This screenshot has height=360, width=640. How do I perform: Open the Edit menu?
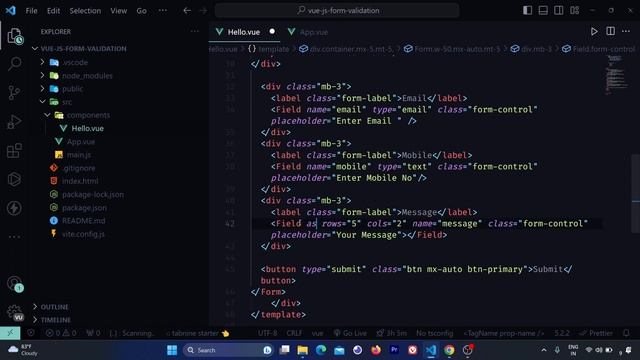[x=53, y=11]
